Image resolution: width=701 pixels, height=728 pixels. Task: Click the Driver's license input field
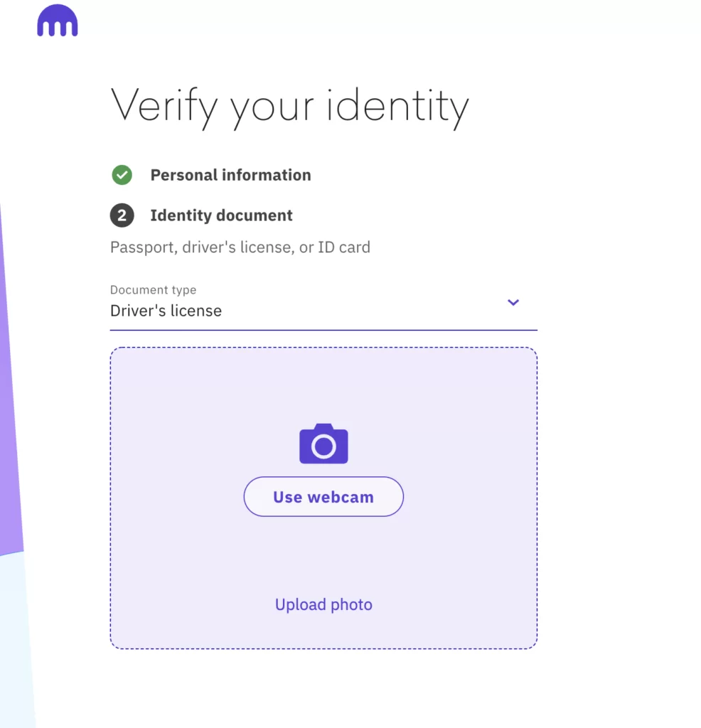(x=166, y=311)
